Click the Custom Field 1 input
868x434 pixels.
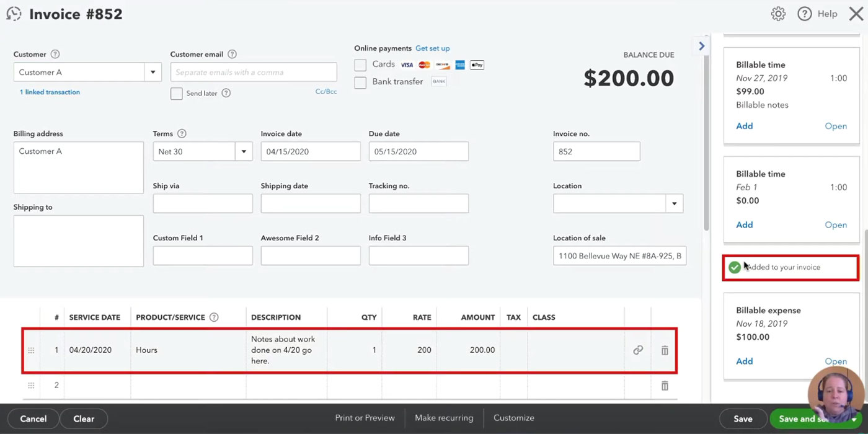(203, 255)
